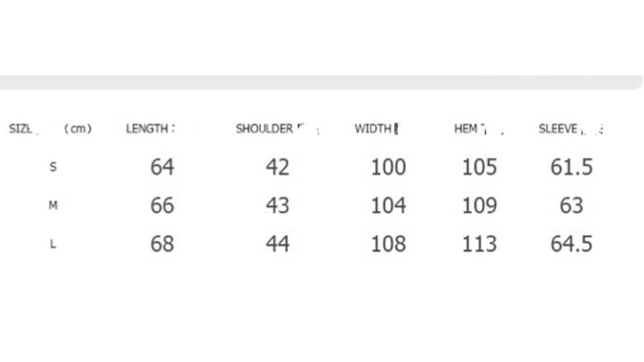Click the SIZE (cm) header label
Viewport: 644px width, 362px height.
[x=50, y=129]
